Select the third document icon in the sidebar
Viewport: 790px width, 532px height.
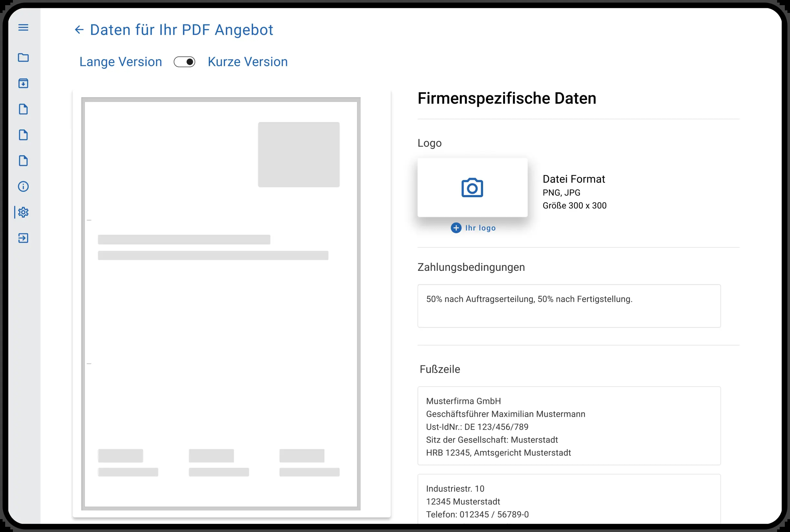[x=23, y=160]
